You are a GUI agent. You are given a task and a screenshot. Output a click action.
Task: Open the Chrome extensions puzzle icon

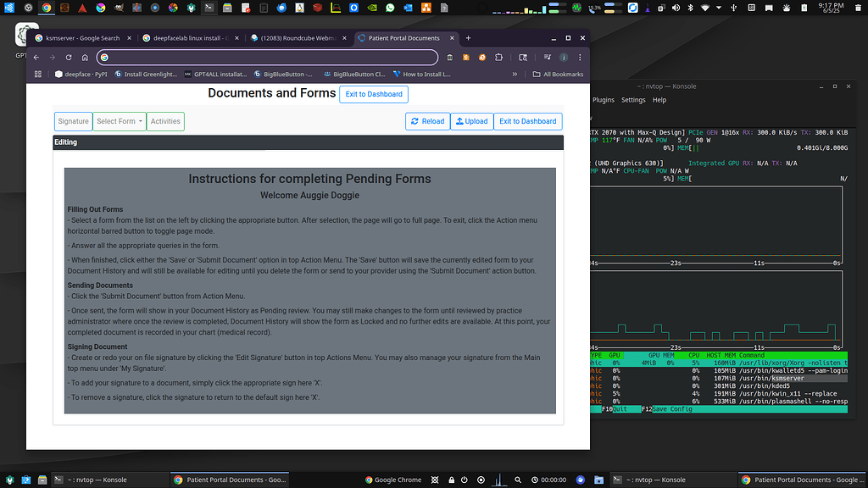point(499,58)
